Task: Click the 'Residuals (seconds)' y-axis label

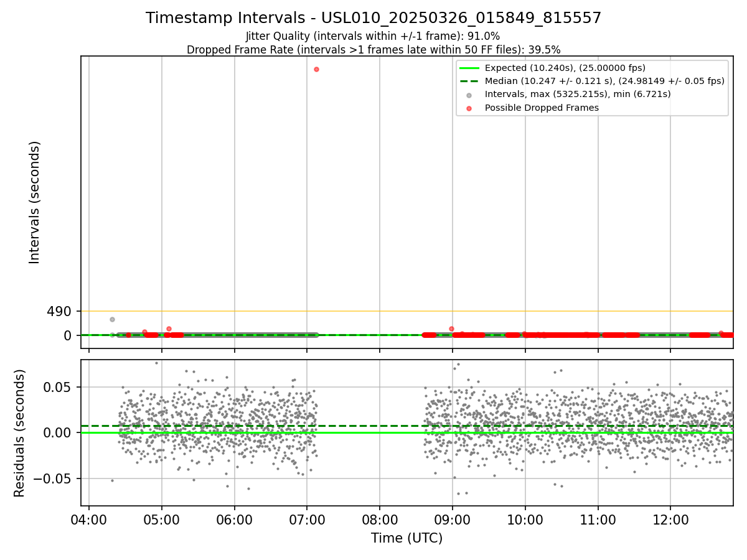Action: [x=20, y=433]
